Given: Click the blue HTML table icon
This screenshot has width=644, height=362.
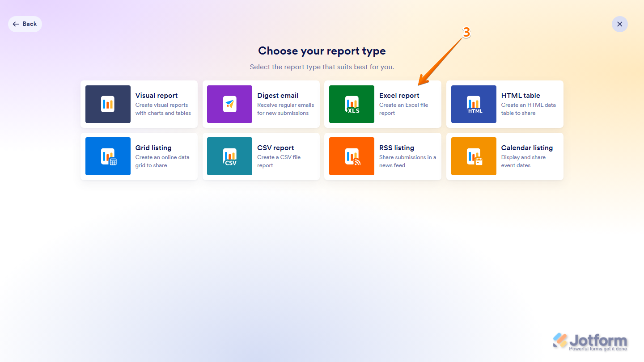Looking at the screenshot, I should pyautogui.click(x=474, y=104).
